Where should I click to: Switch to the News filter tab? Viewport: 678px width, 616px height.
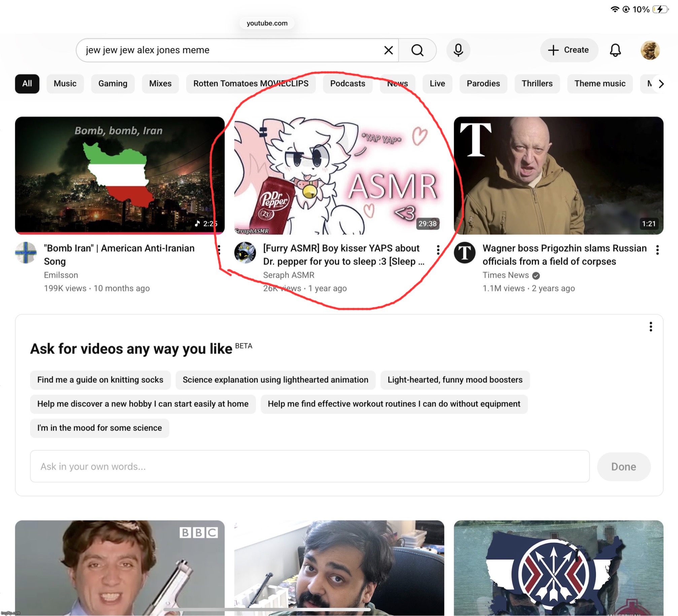[x=397, y=83]
